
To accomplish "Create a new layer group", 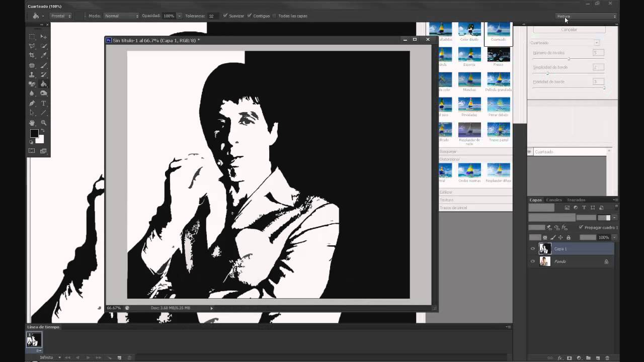I will [588, 358].
